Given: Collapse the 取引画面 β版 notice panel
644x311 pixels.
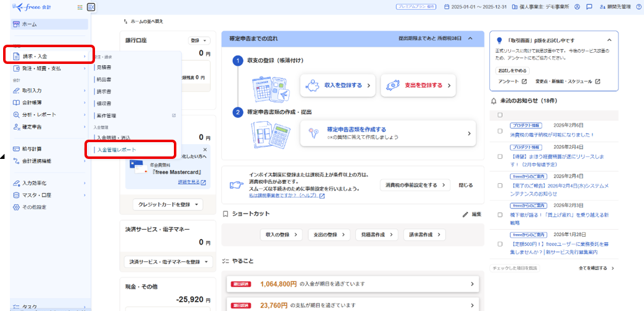Looking at the screenshot, I should click(609, 40).
